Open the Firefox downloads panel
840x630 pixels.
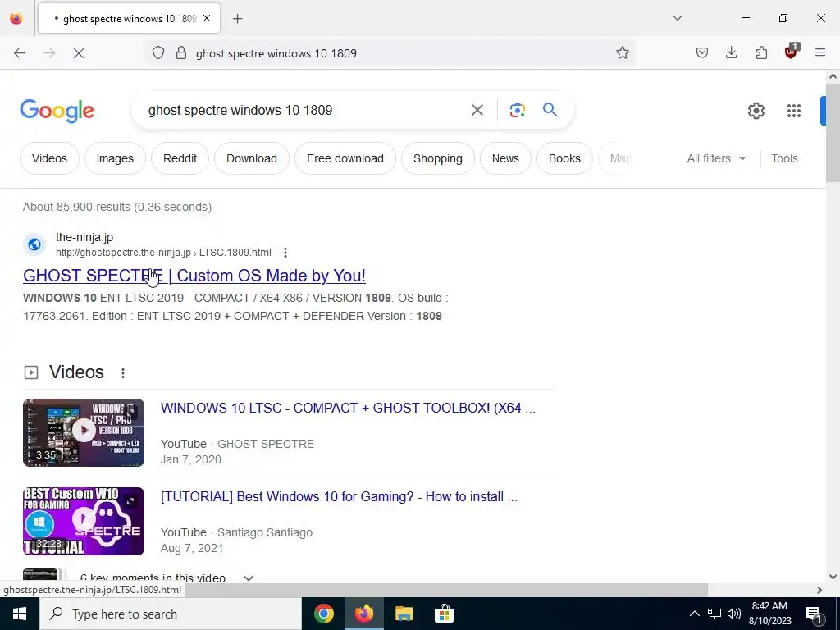coord(731,53)
